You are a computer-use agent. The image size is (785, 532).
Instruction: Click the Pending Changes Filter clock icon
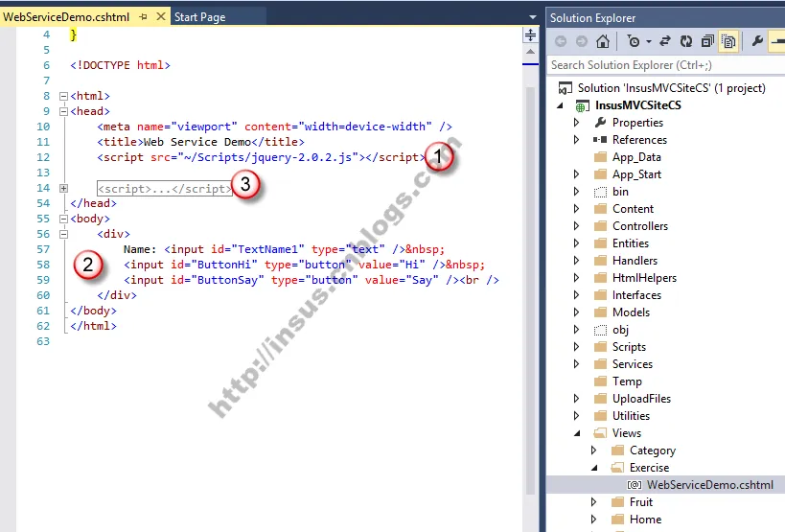coord(634,41)
